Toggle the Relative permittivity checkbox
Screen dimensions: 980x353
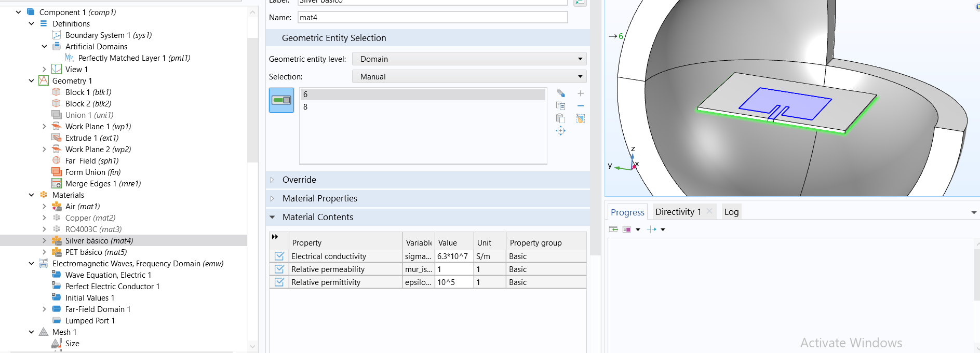(279, 282)
